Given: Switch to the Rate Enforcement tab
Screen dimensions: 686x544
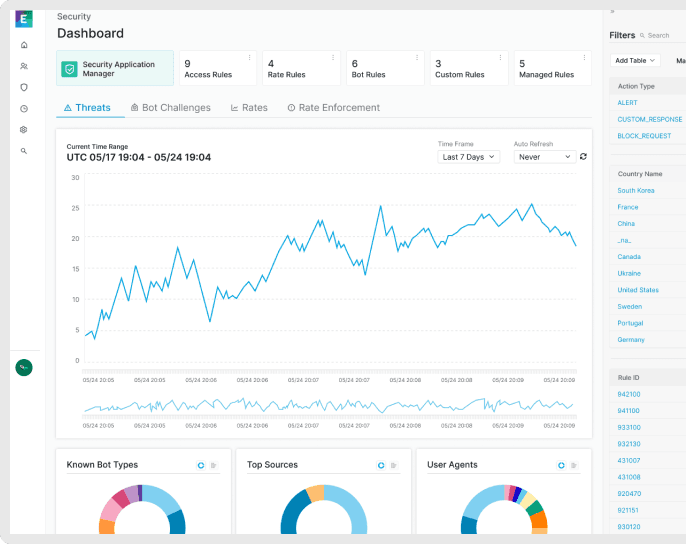Looking at the screenshot, I should coord(333,107).
